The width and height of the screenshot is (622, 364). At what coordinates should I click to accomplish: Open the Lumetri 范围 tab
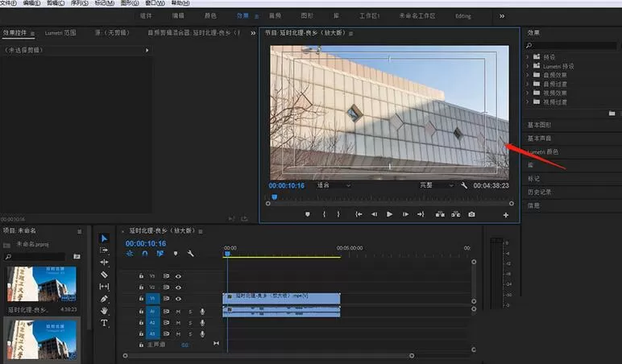pyautogui.click(x=60, y=33)
